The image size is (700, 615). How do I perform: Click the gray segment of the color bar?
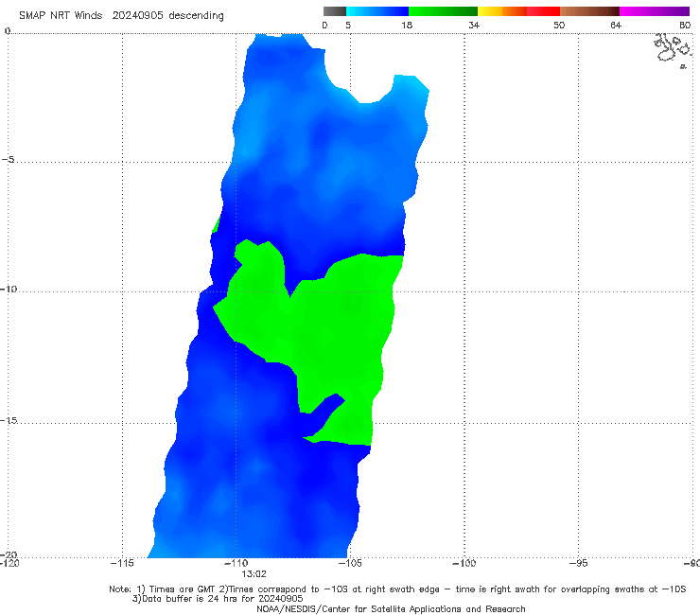coord(334,11)
